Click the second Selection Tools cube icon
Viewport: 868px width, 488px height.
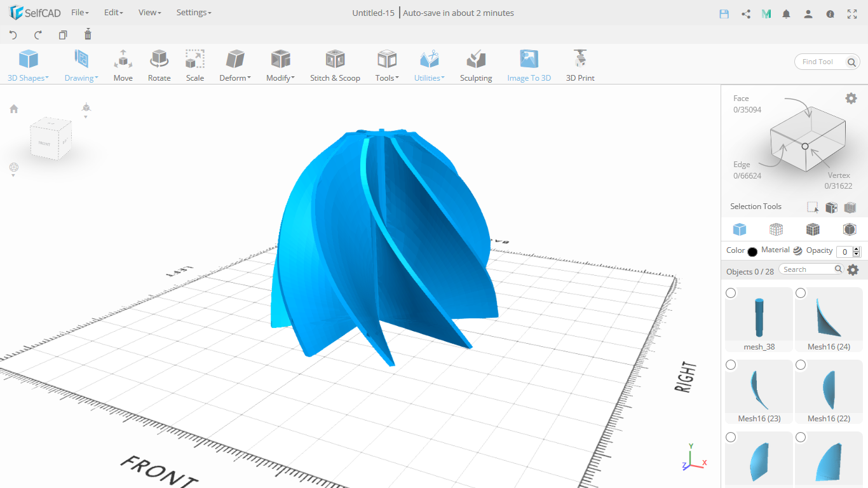(831, 207)
